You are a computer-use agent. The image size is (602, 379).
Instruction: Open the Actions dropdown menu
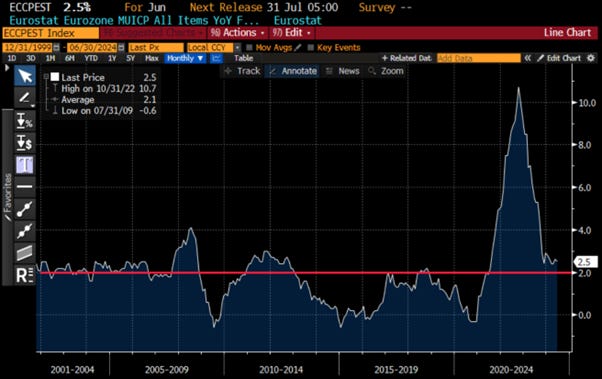[x=238, y=33]
